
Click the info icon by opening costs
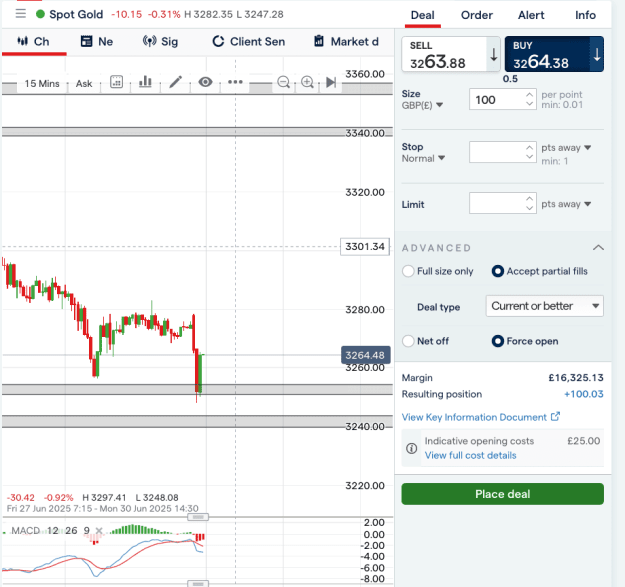[x=412, y=448]
